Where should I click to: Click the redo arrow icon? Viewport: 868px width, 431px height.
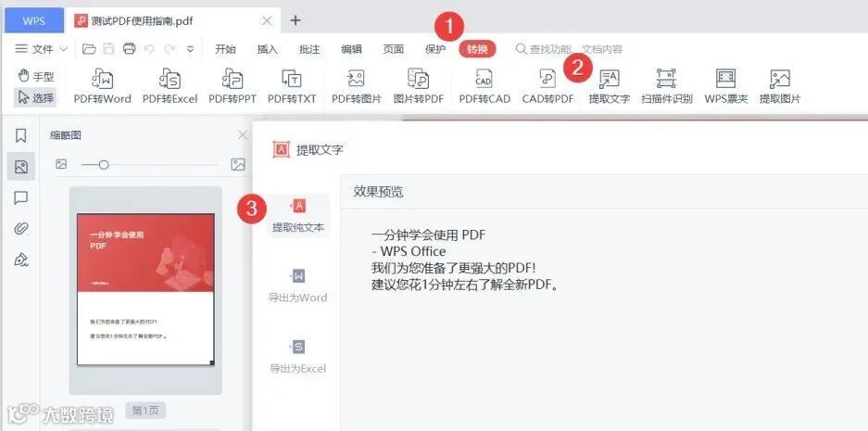pos(170,49)
